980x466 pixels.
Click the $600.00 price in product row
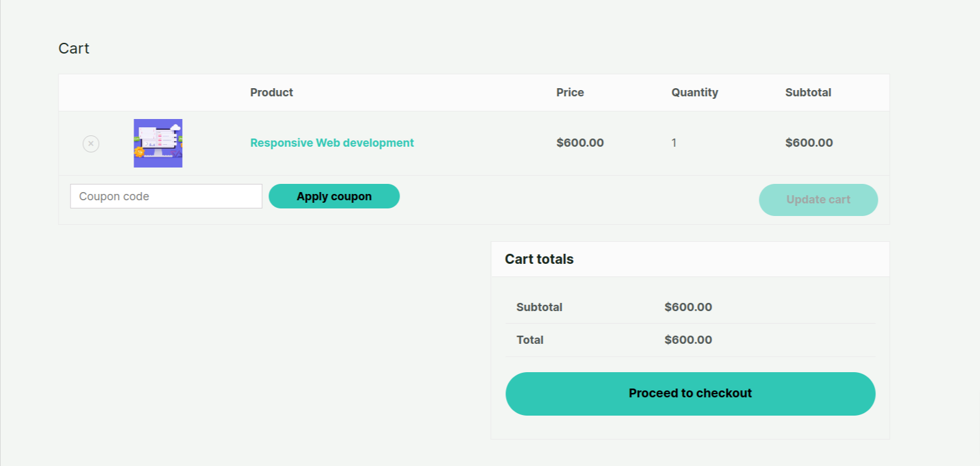coord(580,143)
